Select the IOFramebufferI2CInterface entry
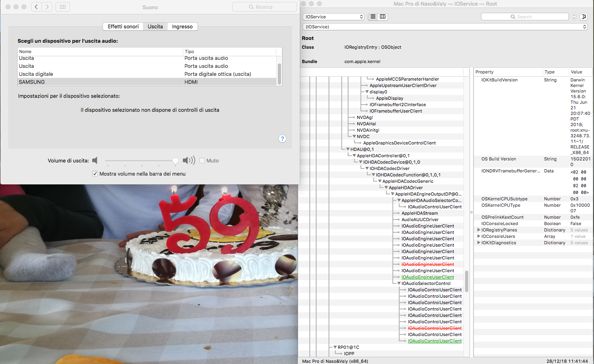 [398, 105]
